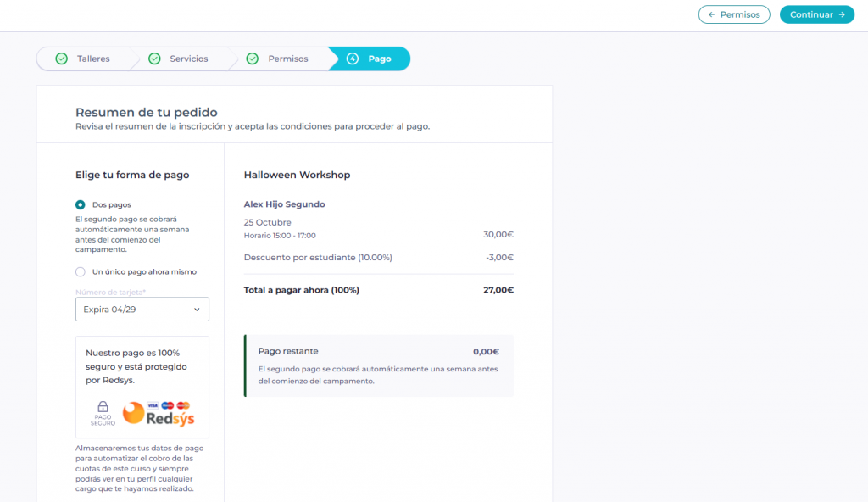Click the Halloween Workshop order title

(297, 175)
